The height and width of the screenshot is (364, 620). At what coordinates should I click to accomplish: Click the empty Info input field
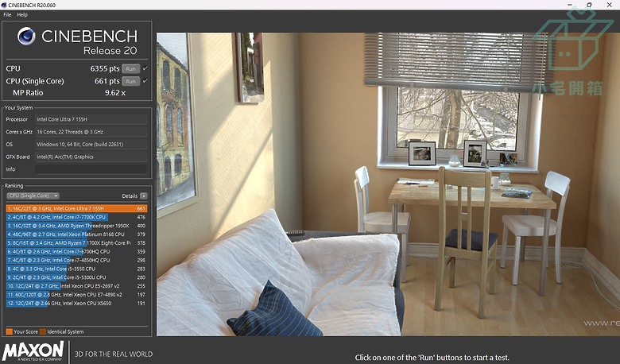tap(91, 169)
